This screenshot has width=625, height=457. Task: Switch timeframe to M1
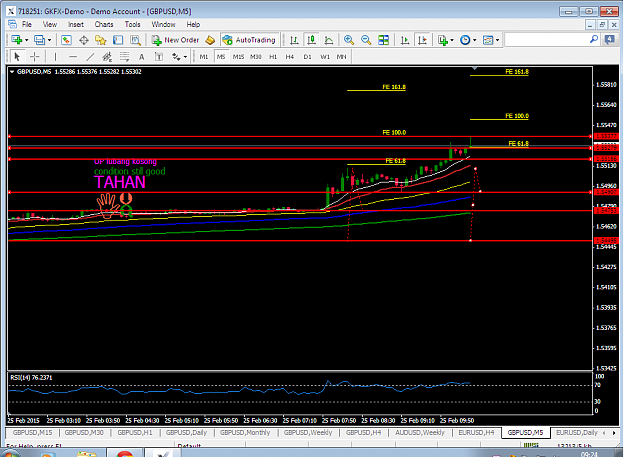[x=204, y=57]
